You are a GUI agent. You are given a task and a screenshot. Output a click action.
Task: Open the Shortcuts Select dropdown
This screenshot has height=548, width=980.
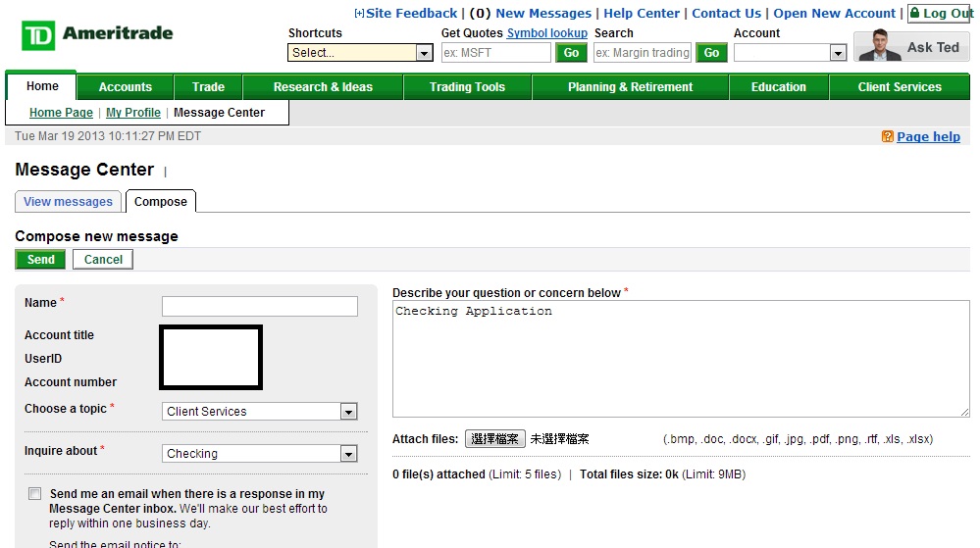(360, 53)
